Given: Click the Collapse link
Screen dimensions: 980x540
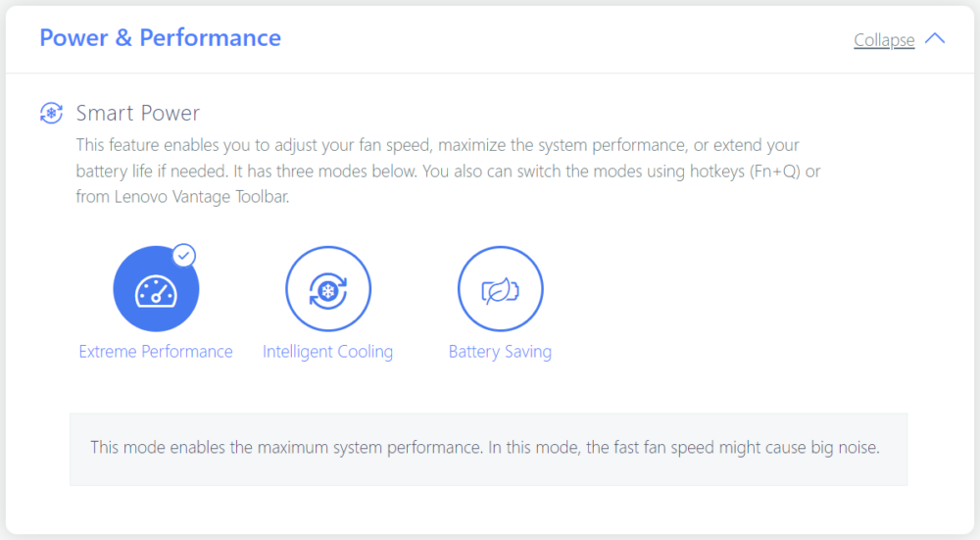Looking at the screenshot, I should point(883,40).
